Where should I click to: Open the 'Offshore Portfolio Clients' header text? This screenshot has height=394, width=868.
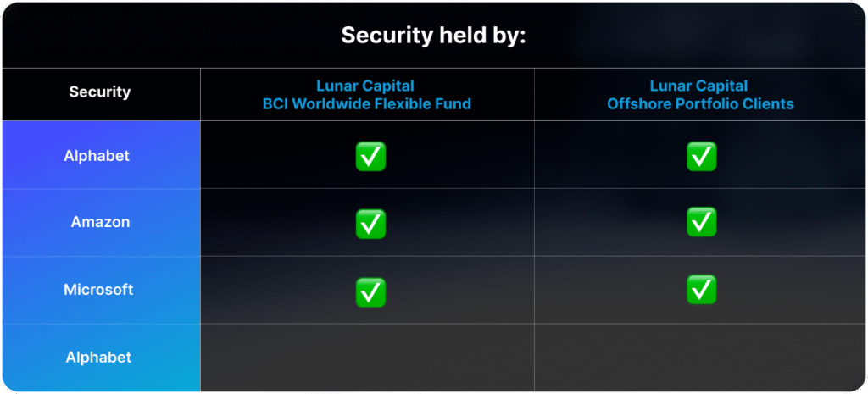coord(700,103)
